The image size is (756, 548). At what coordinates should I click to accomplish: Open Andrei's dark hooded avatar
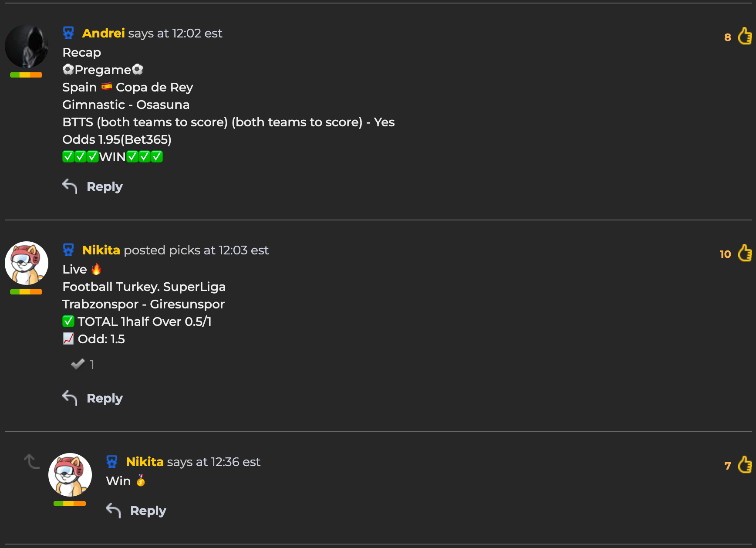click(x=27, y=46)
